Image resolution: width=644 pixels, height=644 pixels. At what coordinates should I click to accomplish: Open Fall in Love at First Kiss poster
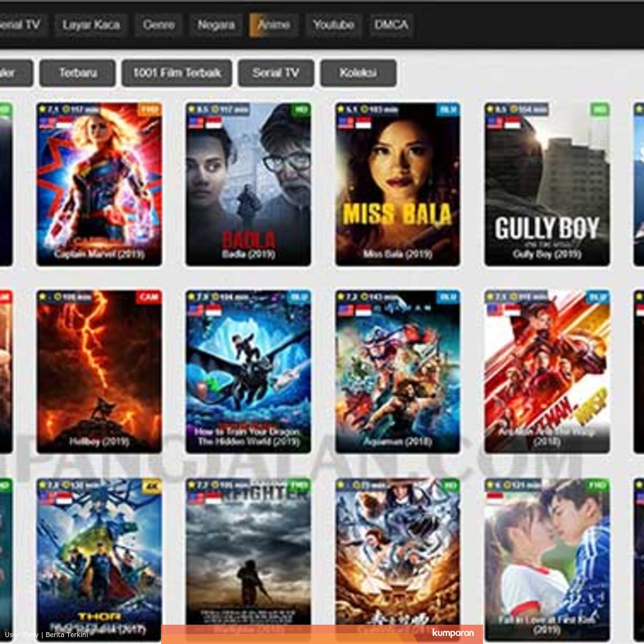point(547,560)
